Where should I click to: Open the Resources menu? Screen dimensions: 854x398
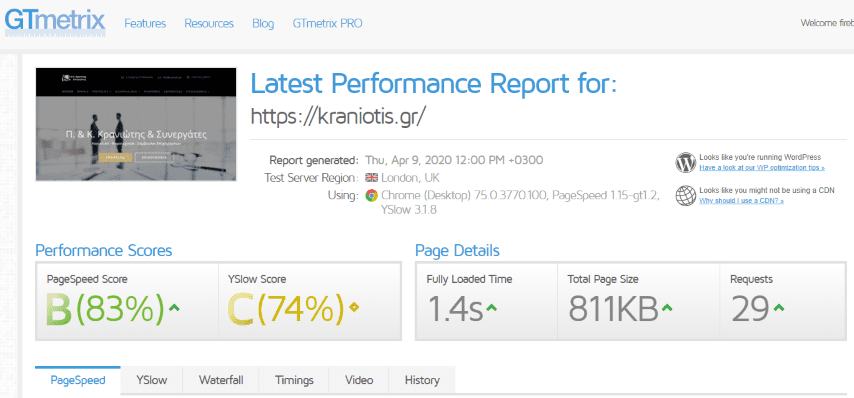pyautogui.click(x=209, y=23)
